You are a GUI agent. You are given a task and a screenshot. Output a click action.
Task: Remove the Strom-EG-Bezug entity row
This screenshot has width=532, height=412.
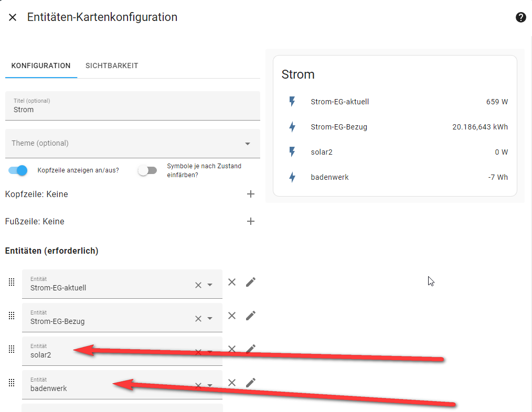(x=232, y=316)
